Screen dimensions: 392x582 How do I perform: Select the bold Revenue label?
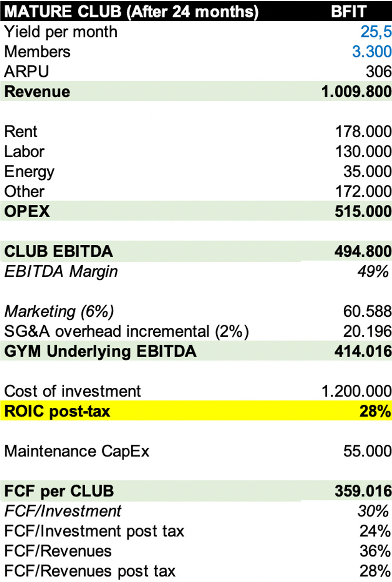click(37, 91)
